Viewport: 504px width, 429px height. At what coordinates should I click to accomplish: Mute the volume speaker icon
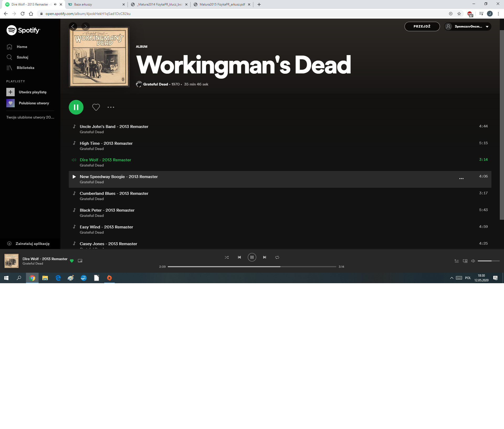point(473,261)
